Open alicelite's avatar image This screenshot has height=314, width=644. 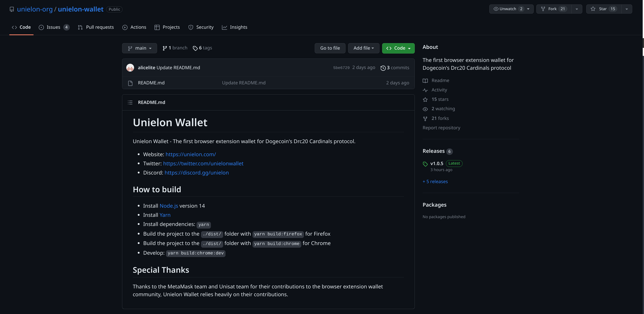click(130, 67)
